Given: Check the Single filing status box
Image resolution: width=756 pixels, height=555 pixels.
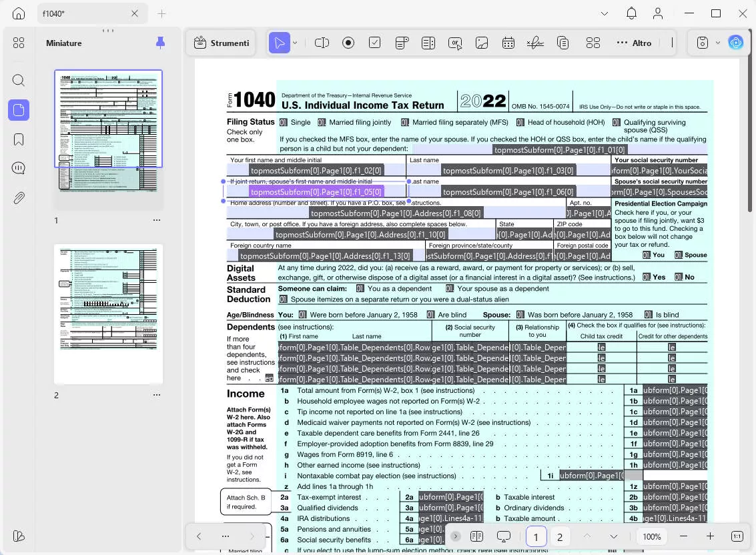Looking at the screenshot, I should pyautogui.click(x=284, y=123).
